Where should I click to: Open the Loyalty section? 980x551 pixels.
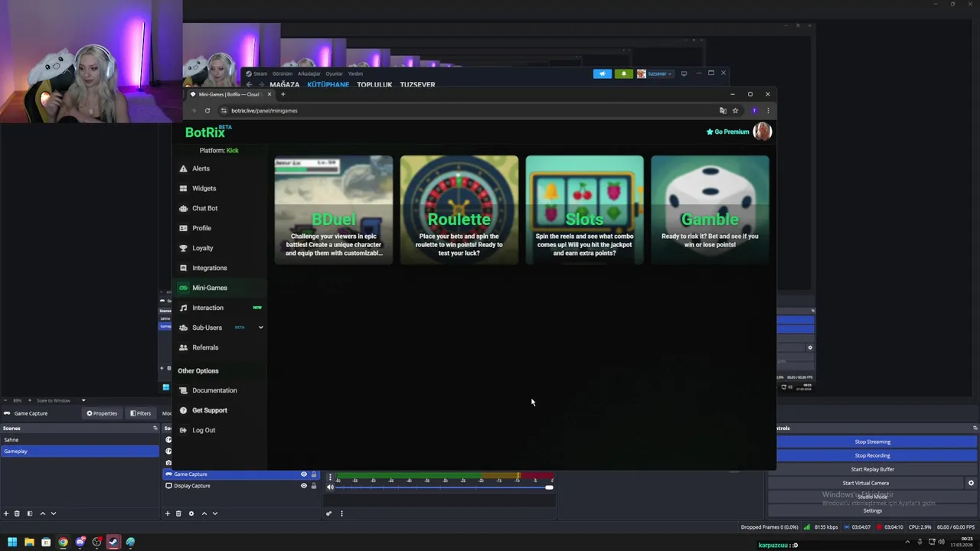202,248
